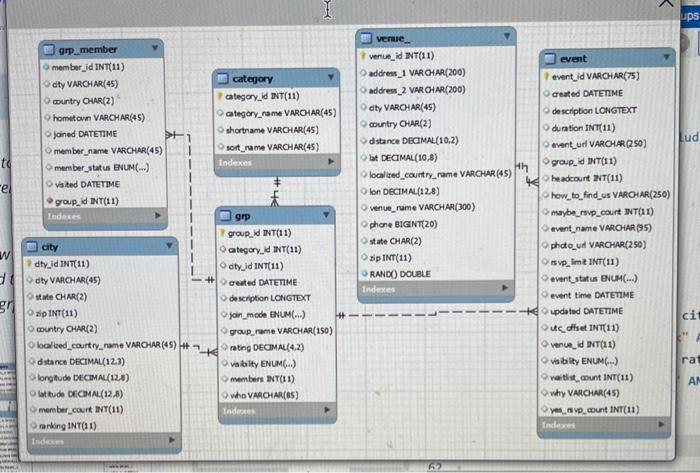700x473 pixels.
Task: Select the relationship line between city and grp
Action: coord(199,349)
